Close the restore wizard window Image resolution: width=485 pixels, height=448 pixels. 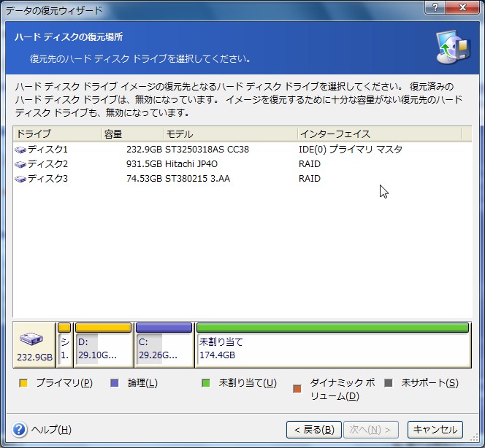[x=462, y=7]
